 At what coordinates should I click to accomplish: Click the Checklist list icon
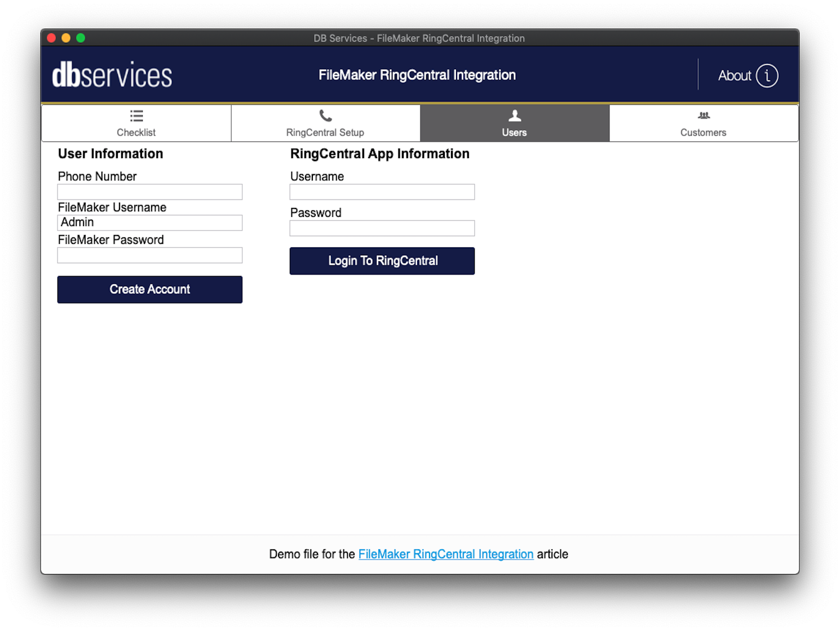coord(136,116)
